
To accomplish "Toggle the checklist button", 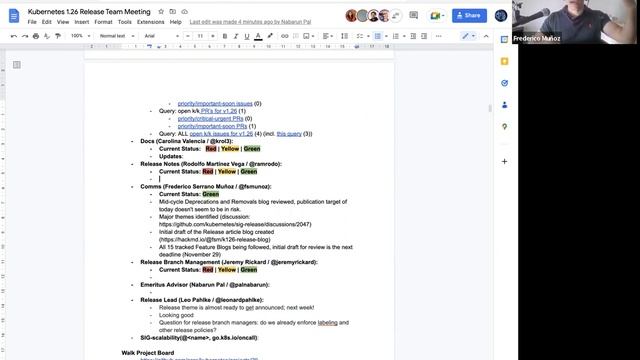I will [x=360, y=36].
